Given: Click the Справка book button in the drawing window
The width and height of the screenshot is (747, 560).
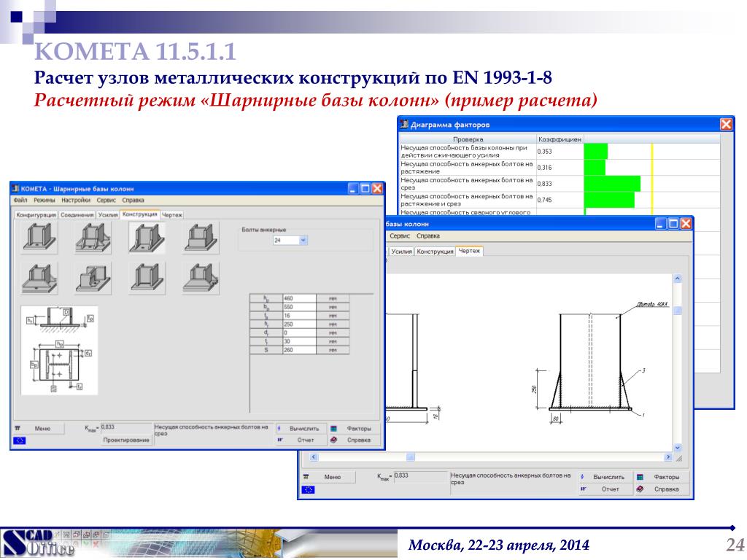Looking at the screenshot, I should point(662,489).
